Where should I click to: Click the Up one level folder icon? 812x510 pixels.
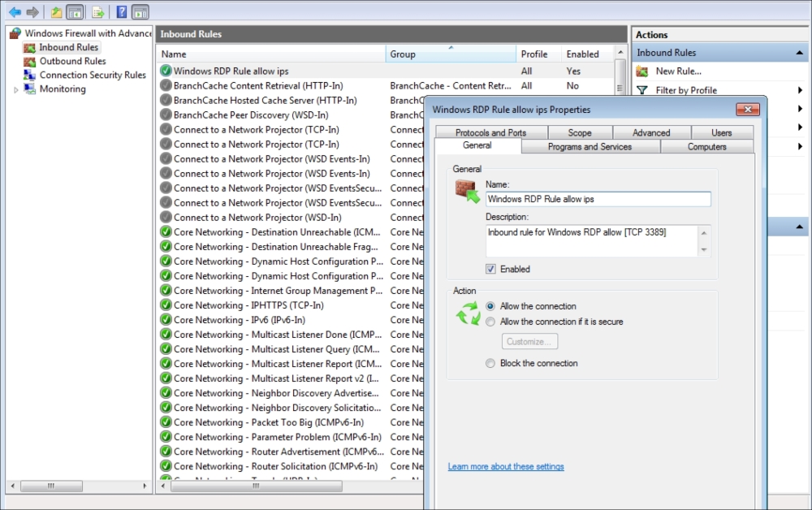(x=56, y=12)
